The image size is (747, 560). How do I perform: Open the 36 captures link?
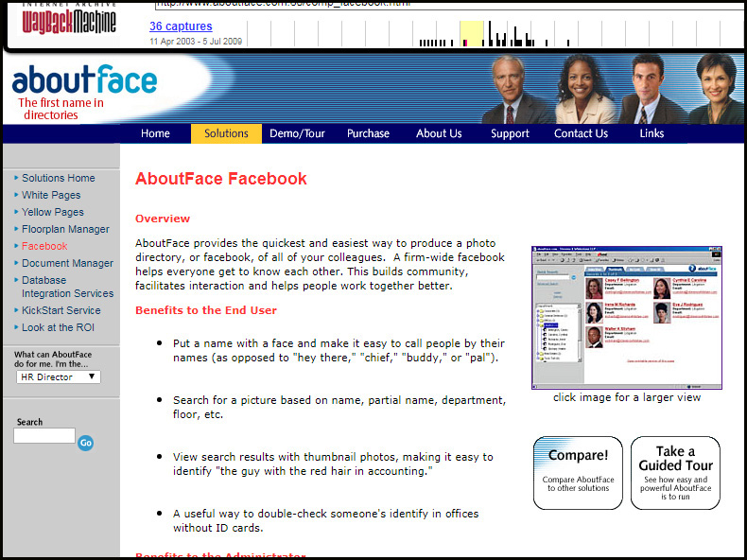[181, 26]
